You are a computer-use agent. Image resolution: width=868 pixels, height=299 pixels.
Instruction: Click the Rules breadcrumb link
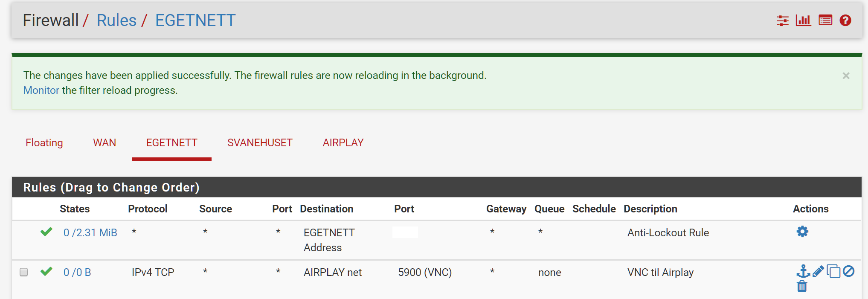pyautogui.click(x=116, y=20)
